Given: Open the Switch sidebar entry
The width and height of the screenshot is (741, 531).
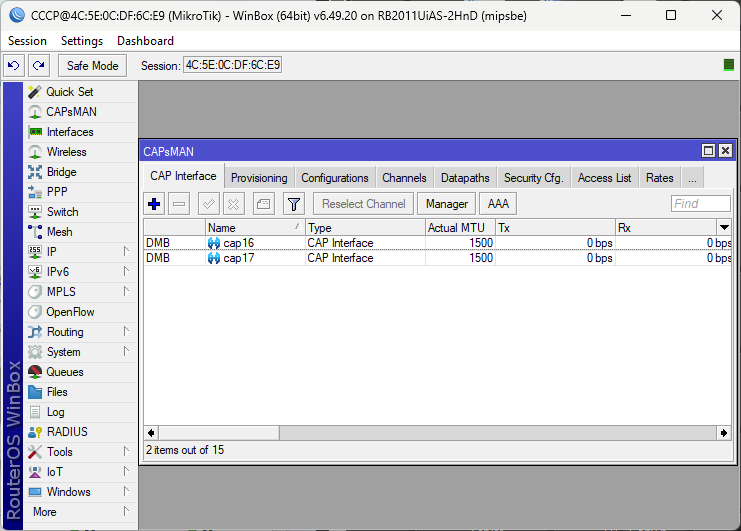Looking at the screenshot, I should point(80,212).
